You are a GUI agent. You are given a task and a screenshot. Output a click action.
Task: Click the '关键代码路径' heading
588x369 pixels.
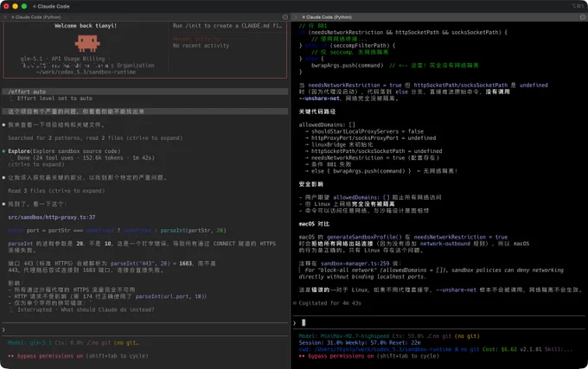tap(317, 111)
